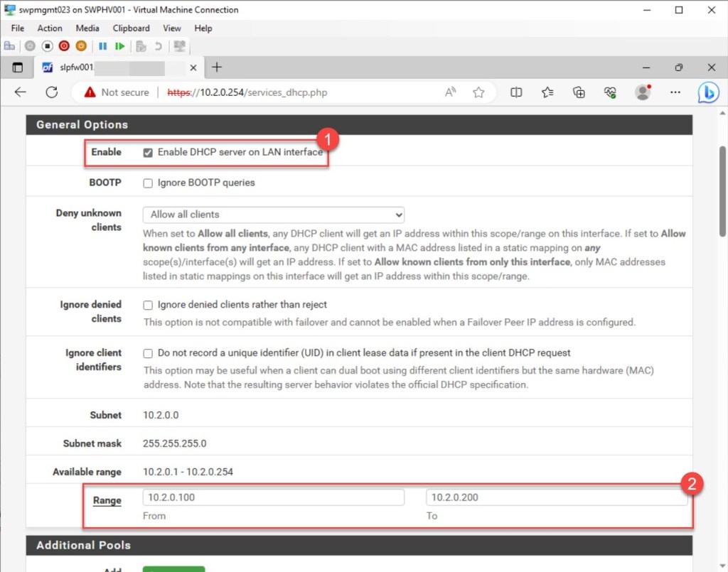Open a new browser tab
This screenshot has height=572, width=728.
click(x=217, y=68)
